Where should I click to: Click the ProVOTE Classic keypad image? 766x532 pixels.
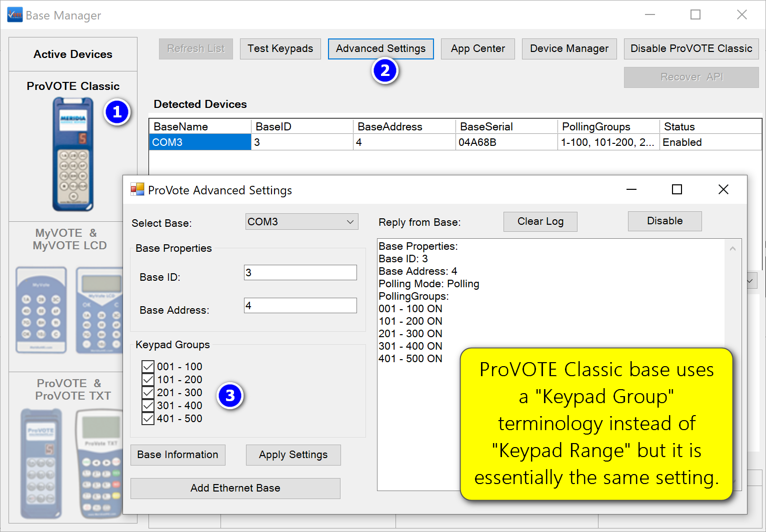(x=73, y=154)
